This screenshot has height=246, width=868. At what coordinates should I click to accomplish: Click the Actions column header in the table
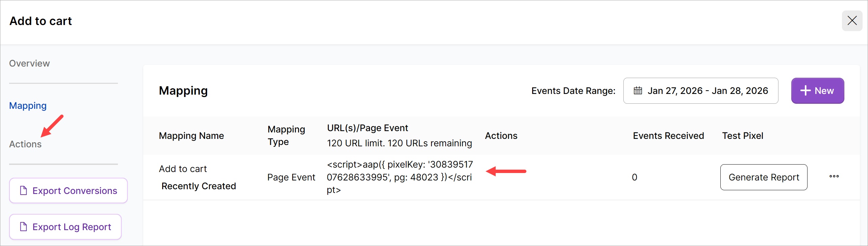tap(501, 136)
